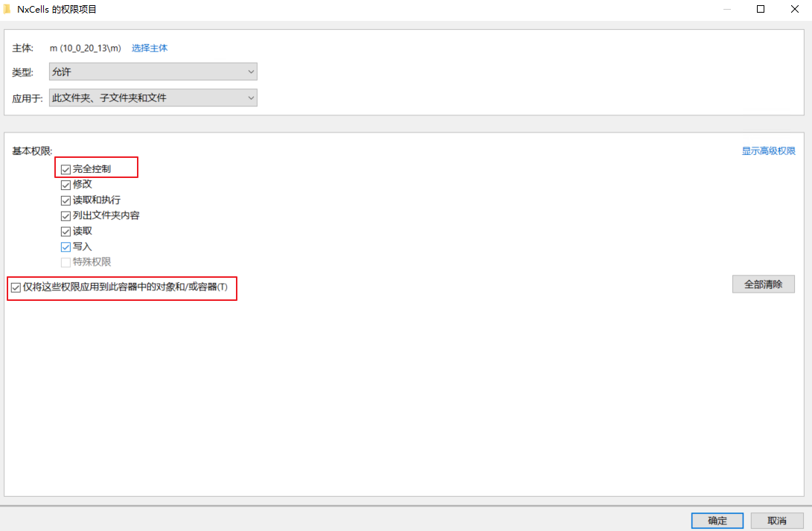
Task: Toggle the 读取 permission checkbox
Action: (x=65, y=232)
